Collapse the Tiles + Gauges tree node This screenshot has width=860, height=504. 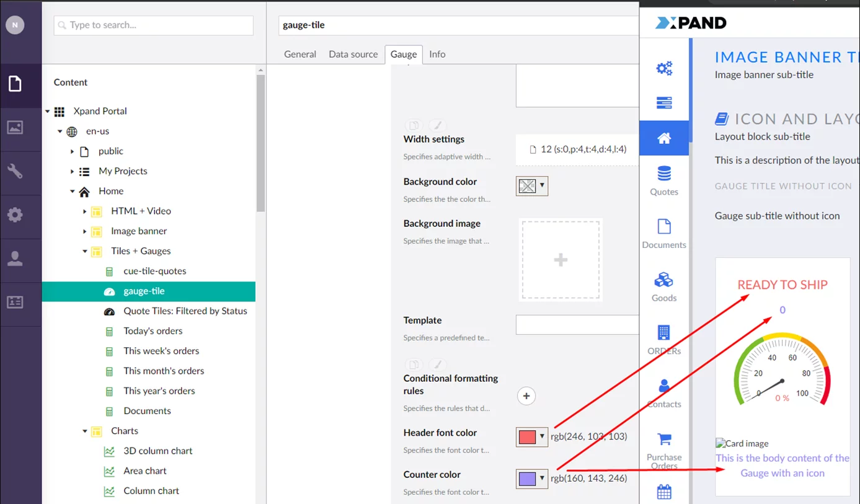point(85,251)
